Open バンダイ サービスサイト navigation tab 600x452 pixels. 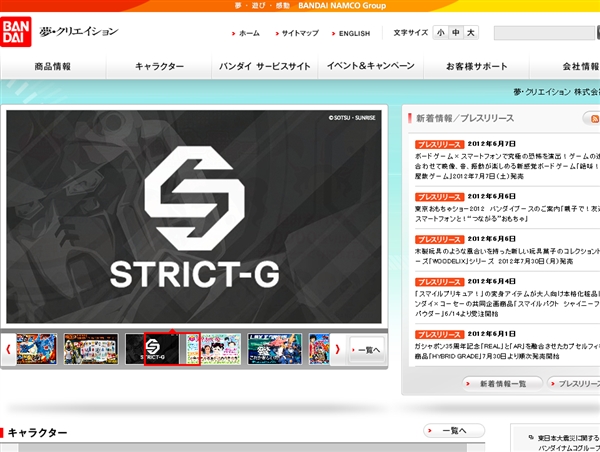click(265, 66)
